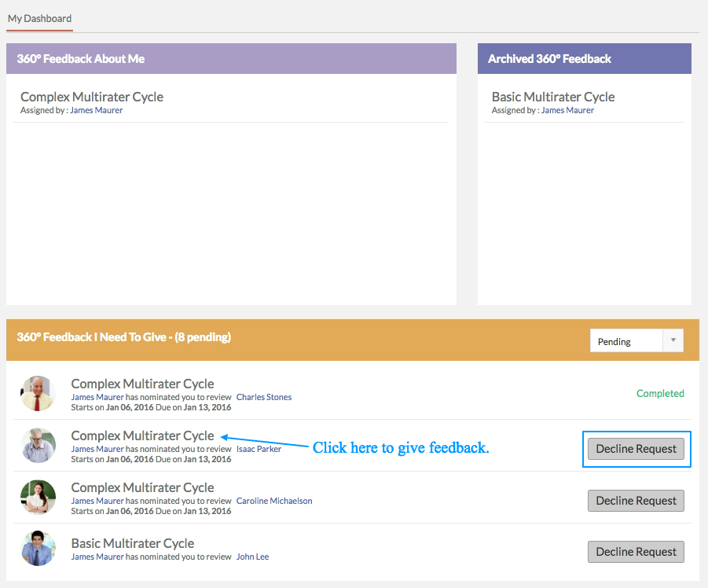
Task: Decline Request for Caroline Michaelson review
Action: tap(636, 501)
